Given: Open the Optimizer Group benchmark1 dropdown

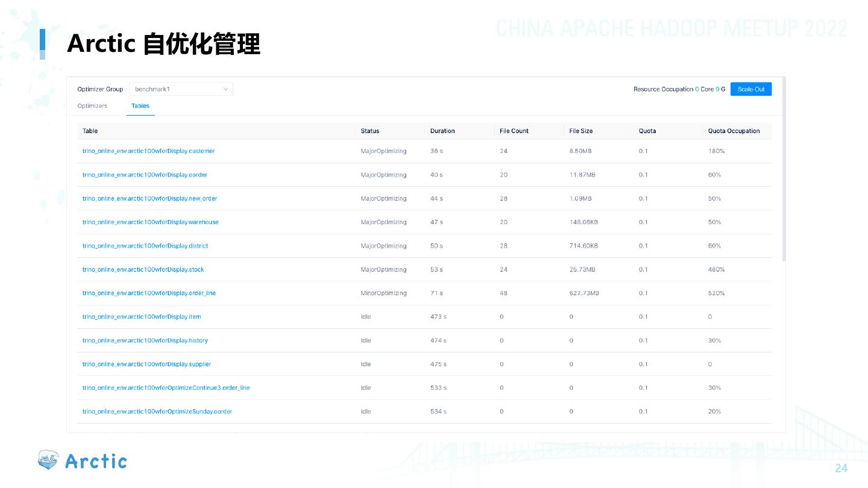Looking at the screenshot, I should [181, 89].
